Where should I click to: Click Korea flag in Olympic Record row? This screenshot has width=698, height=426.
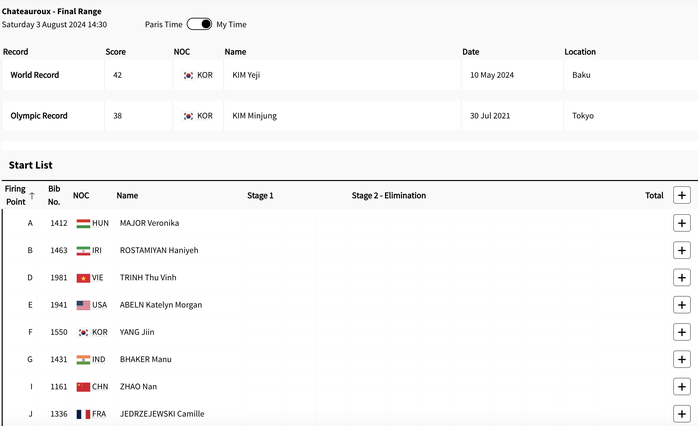pyautogui.click(x=189, y=116)
